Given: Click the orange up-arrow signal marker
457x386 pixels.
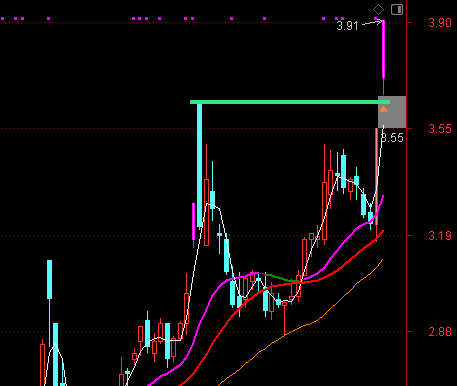Looking at the screenshot, I should [383, 109].
